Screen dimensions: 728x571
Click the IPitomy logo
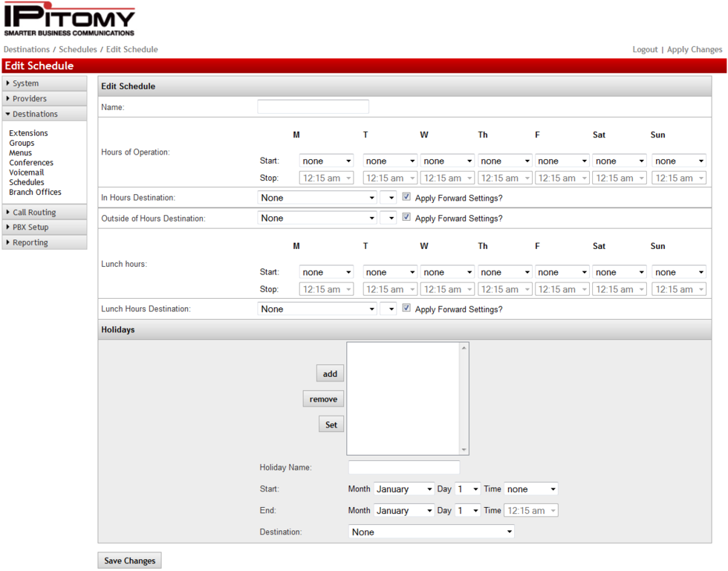coord(69,21)
